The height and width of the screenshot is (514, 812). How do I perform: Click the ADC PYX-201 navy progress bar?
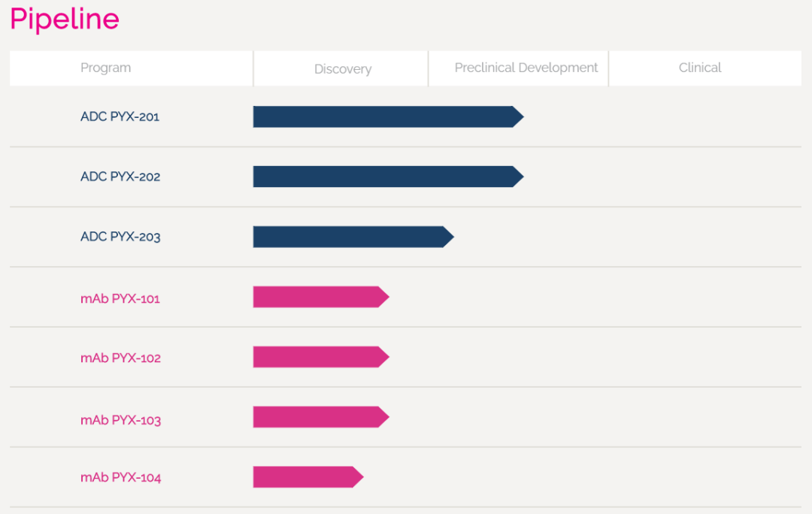tap(383, 116)
